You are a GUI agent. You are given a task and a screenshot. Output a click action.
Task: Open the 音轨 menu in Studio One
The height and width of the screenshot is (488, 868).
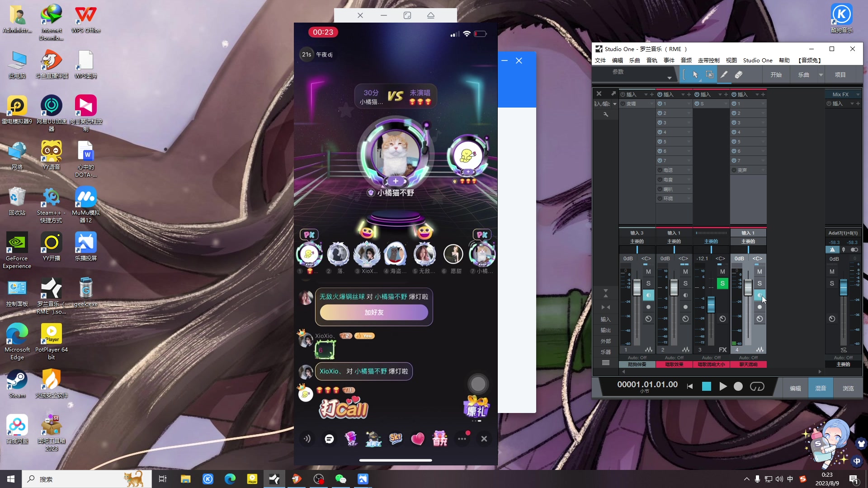[x=652, y=61]
